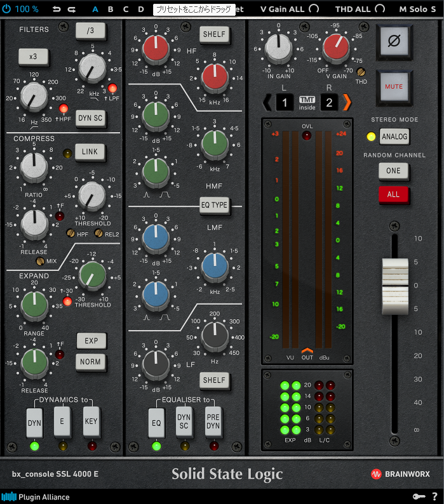The height and width of the screenshot is (504, 444).
Task: Click the red V GAIN knob
Action: tap(336, 48)
